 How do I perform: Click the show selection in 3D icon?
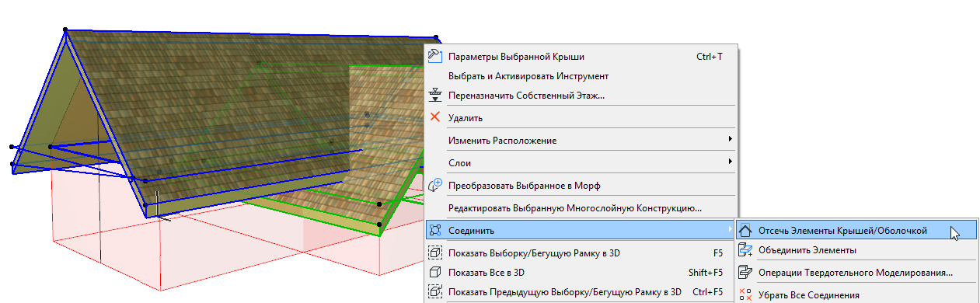pos(435,253)
